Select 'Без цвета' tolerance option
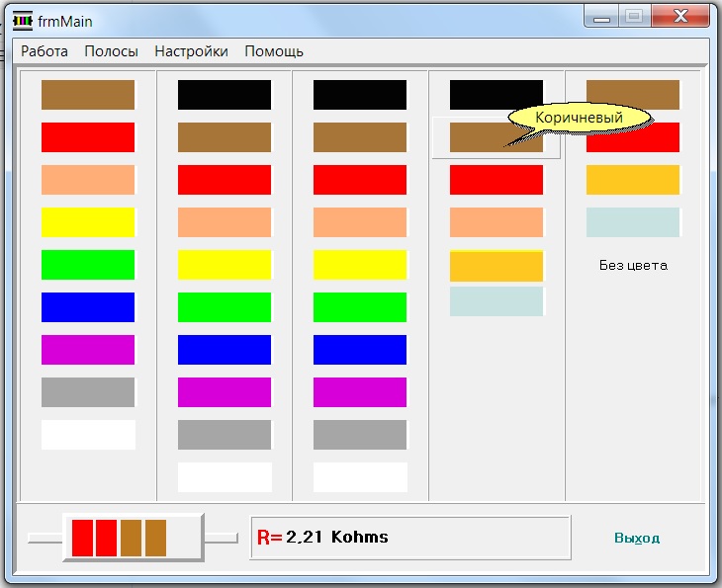 633,265
